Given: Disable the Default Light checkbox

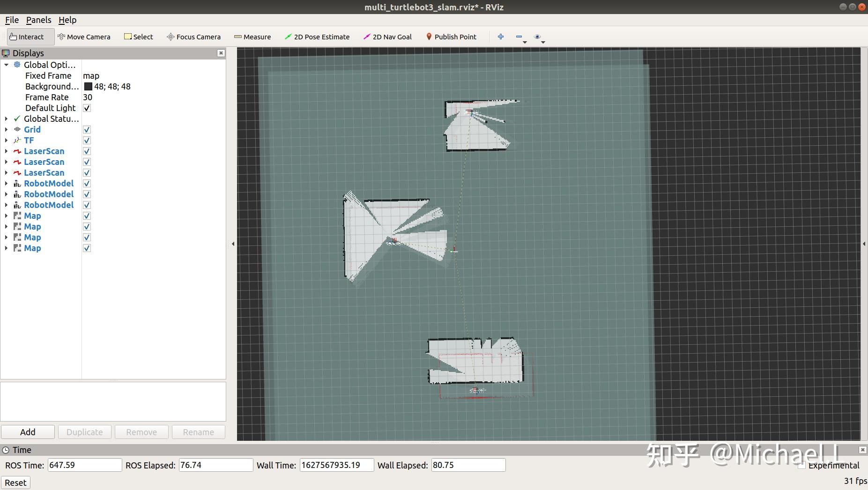Looking at the screenshot, I should point(87,108).
